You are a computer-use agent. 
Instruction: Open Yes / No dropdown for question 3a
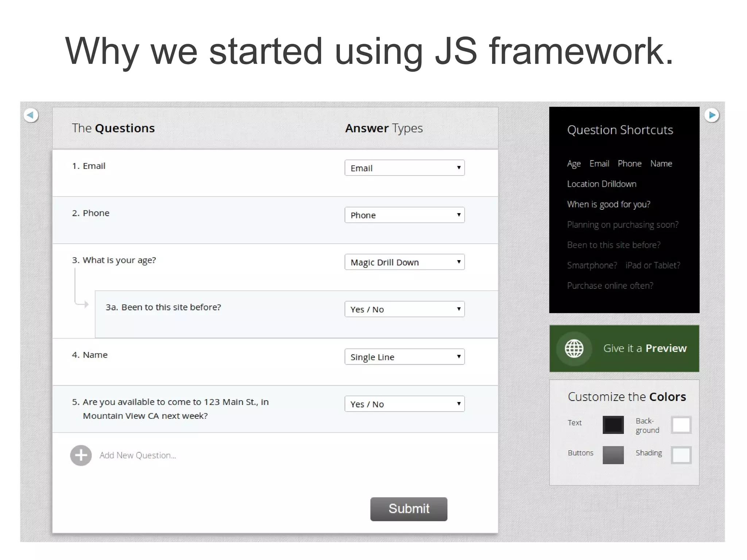click(404, 309)
